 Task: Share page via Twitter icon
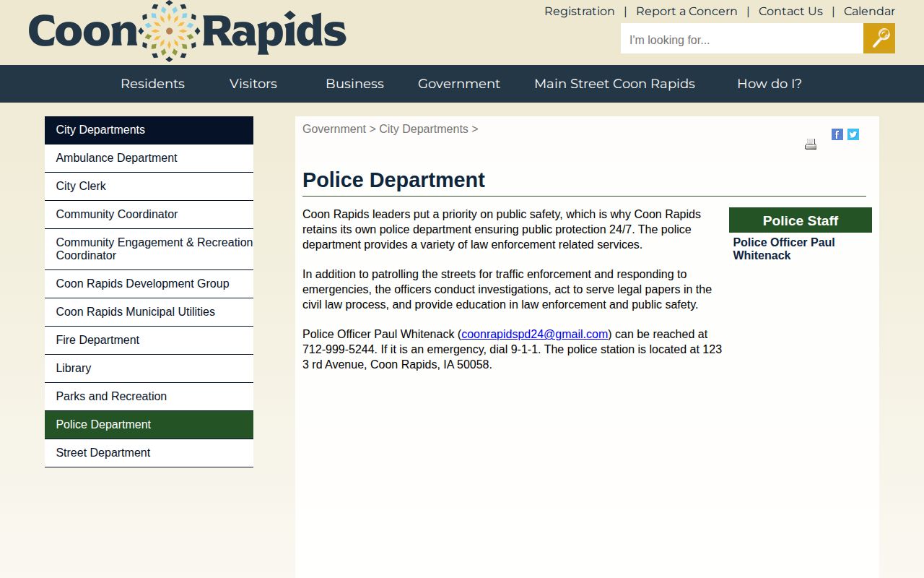[x=853, y=134]
